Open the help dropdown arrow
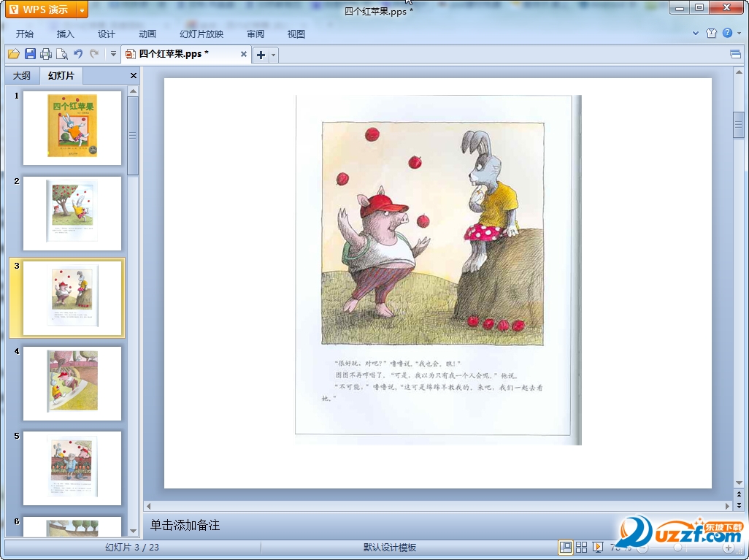 pyautogui.click(x=740, y=33)
